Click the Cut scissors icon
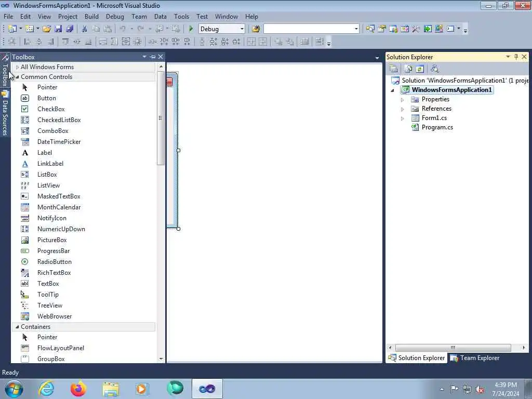532x399 pixels. 85,29
